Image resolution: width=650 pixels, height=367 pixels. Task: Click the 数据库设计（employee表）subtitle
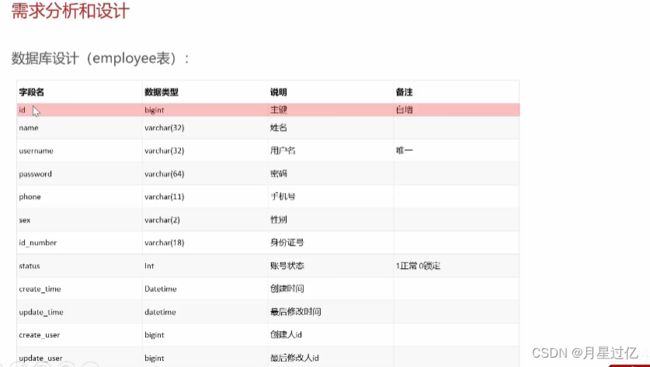point(100,58)
